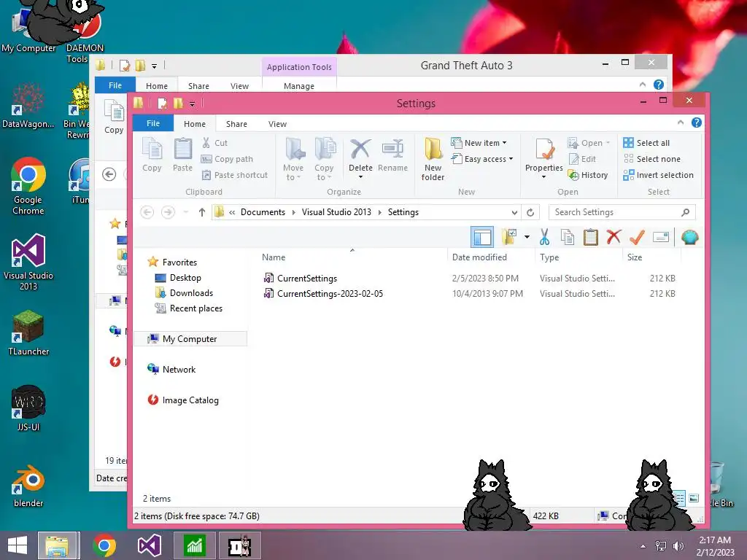Open the File tab in Settings window
Screen dimensions: 747x560
(x=153, y=123)
